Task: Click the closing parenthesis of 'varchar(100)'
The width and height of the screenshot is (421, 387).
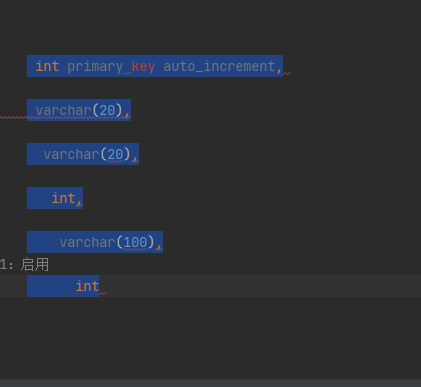Action: [x=151, y=242]
